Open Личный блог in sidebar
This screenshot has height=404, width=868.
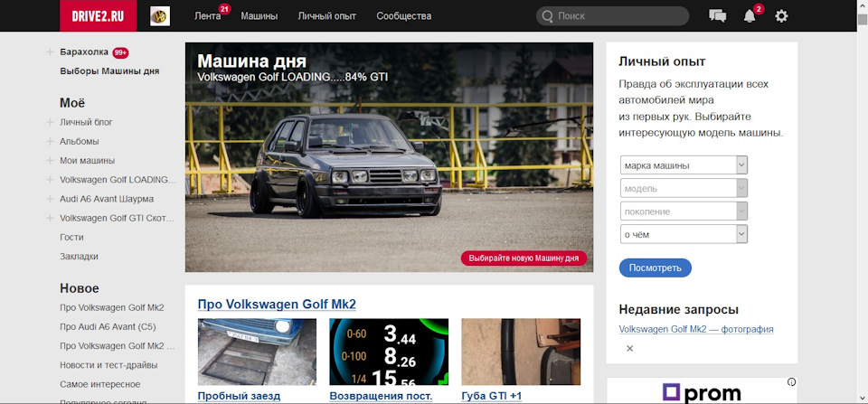point(87,122)
